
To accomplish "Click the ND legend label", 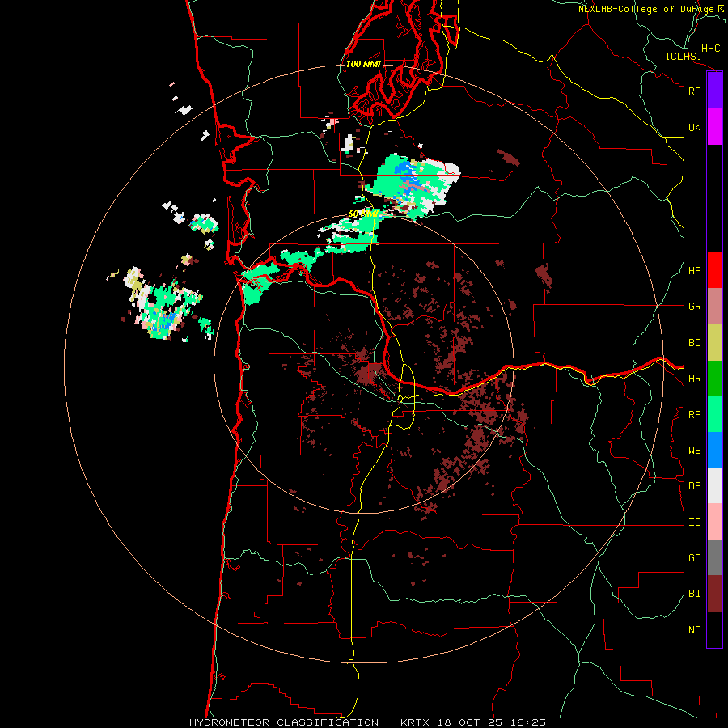I will click(x=695, y=630).
